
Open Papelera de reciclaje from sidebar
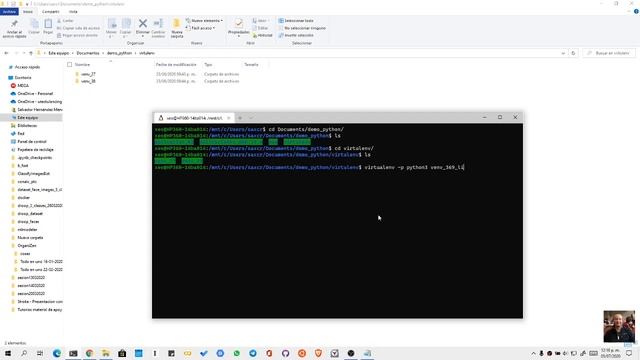pos(35,150)
